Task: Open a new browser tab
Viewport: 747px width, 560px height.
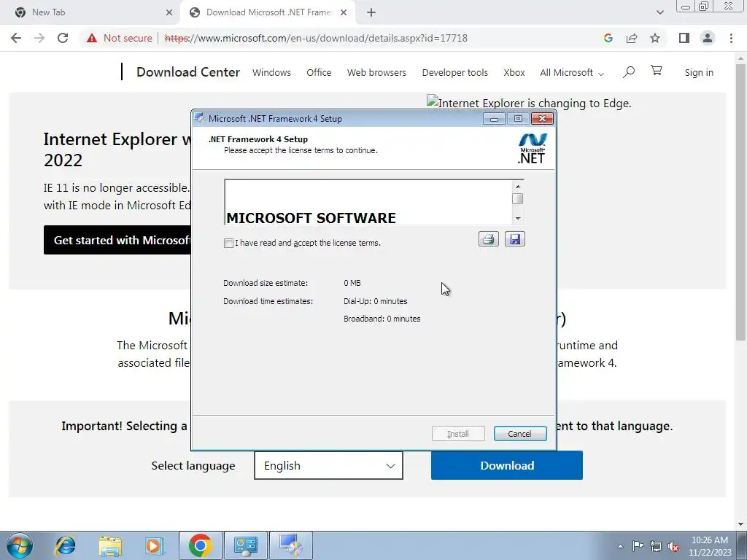Action: [371, 12]
